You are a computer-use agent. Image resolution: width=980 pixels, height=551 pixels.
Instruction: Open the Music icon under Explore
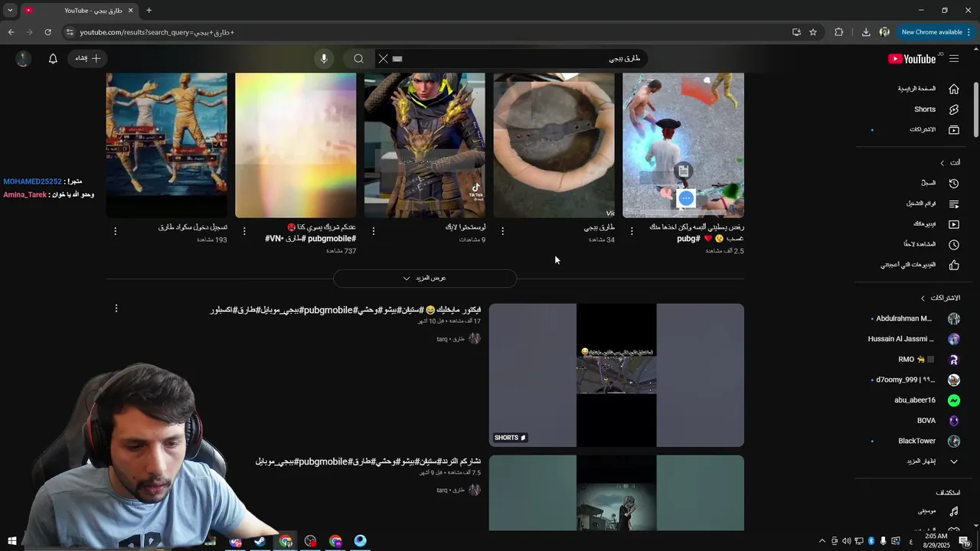click(x=954, y=511)
